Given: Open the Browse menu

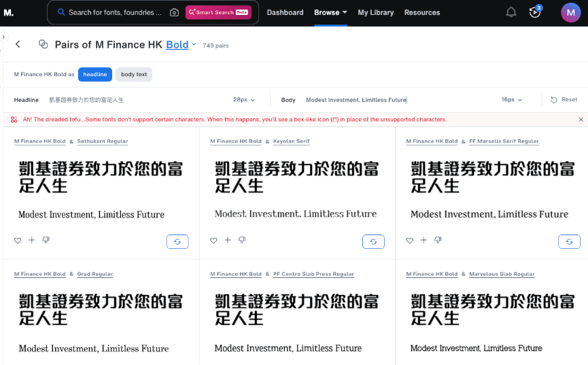Looking at the screenshot, I should 330,12.
